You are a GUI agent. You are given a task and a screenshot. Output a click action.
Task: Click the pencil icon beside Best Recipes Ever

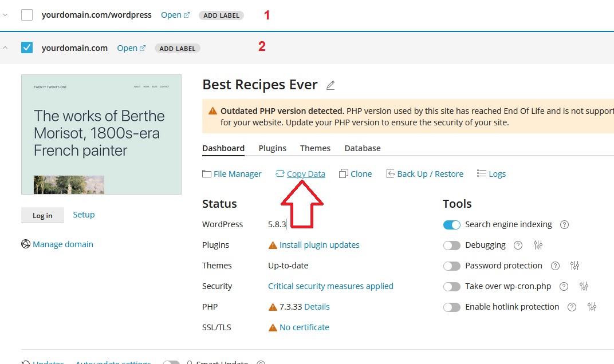(x=330, y=85)
